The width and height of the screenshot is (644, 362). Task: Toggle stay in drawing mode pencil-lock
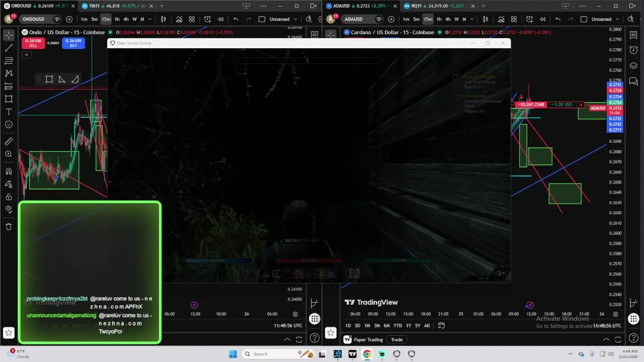[x=9, y=184]
